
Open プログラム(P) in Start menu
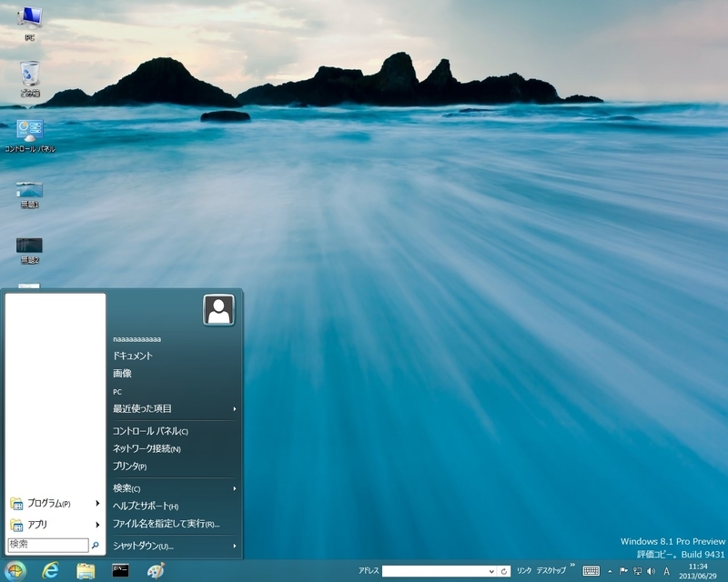(x=49, y=504)
